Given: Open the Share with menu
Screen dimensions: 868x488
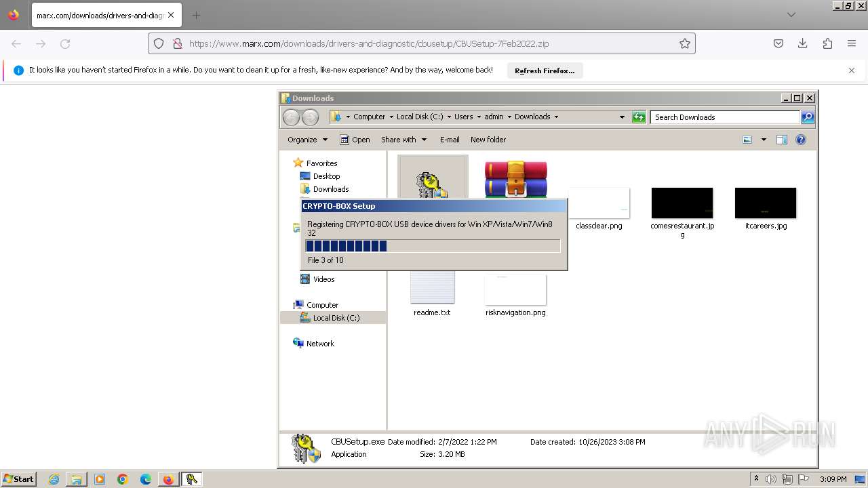Looking at the screenshot, I should click(x=404, y=140).
